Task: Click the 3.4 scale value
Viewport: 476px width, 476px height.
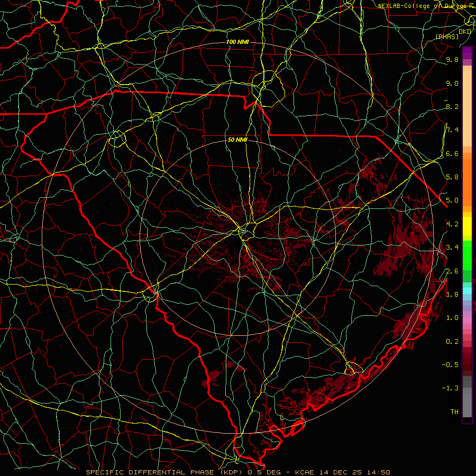Action: (x=452, y=248)
